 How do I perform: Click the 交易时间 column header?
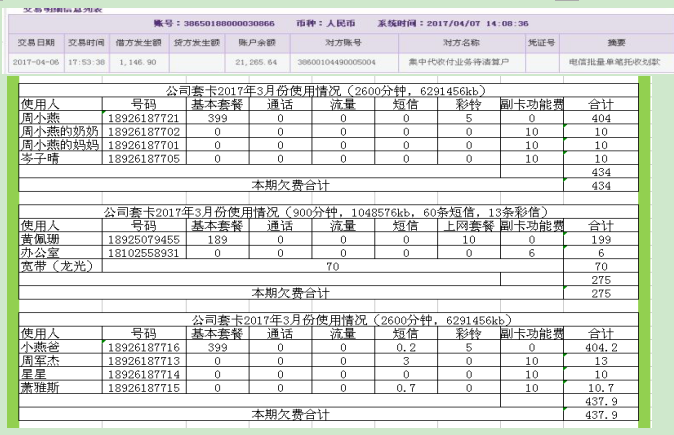pos(87,43)
